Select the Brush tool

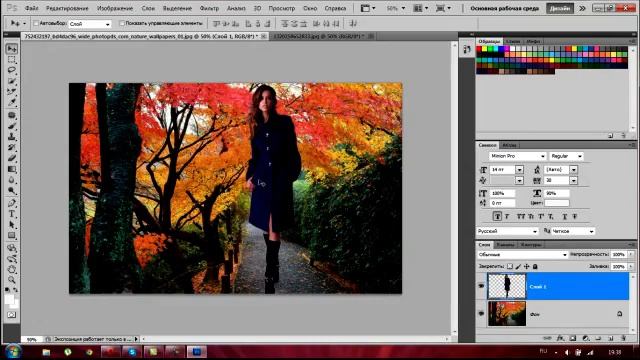click(x=12, y=126)
